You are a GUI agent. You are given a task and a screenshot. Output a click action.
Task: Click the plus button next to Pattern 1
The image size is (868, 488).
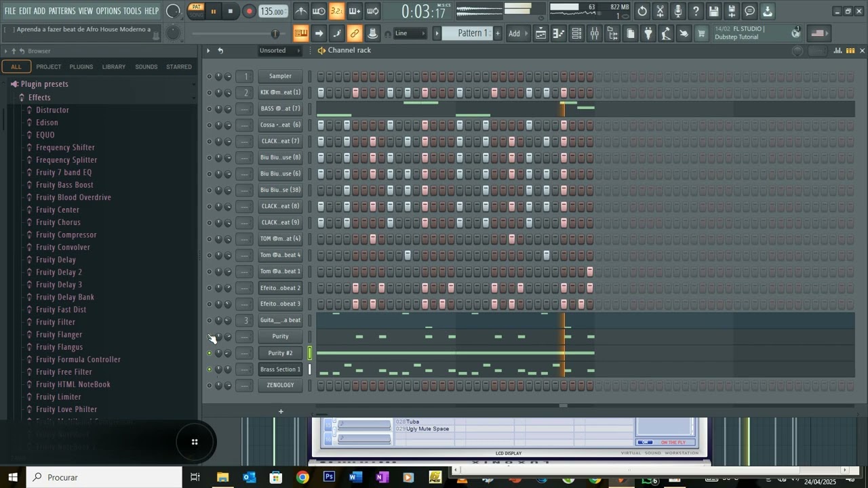[x=498, y=33]
